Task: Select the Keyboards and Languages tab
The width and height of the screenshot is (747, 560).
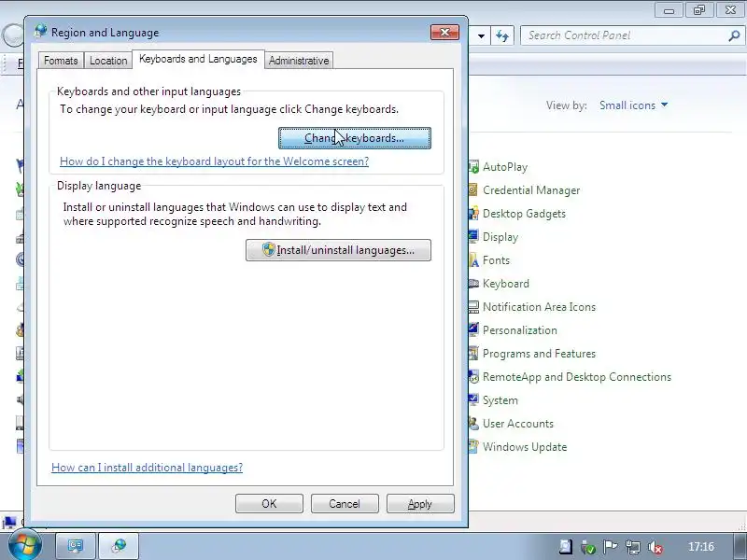Action: pyautogui.click(x=198, y=59)
